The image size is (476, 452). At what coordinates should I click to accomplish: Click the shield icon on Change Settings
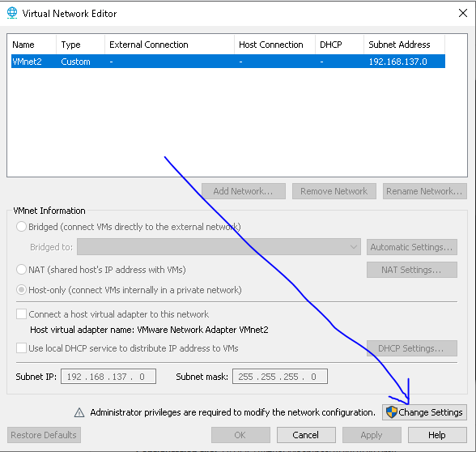pyautogui.click(x=392, y=412)
